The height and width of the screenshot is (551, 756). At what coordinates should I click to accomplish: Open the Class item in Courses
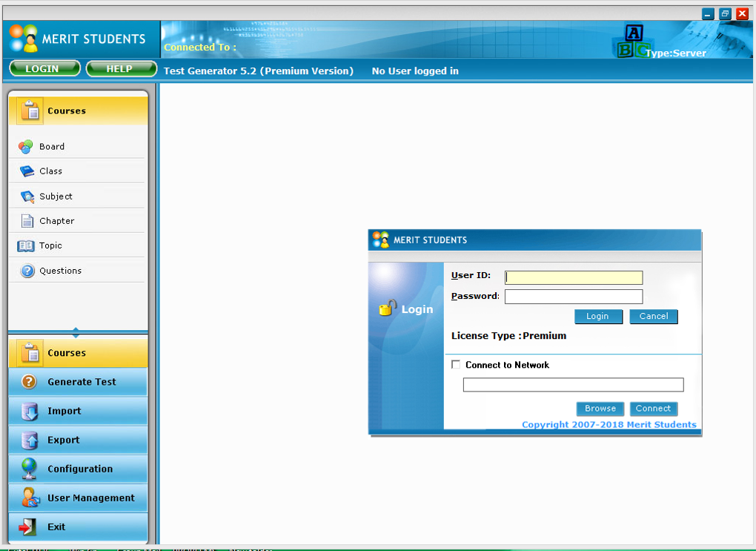(76, 171)
